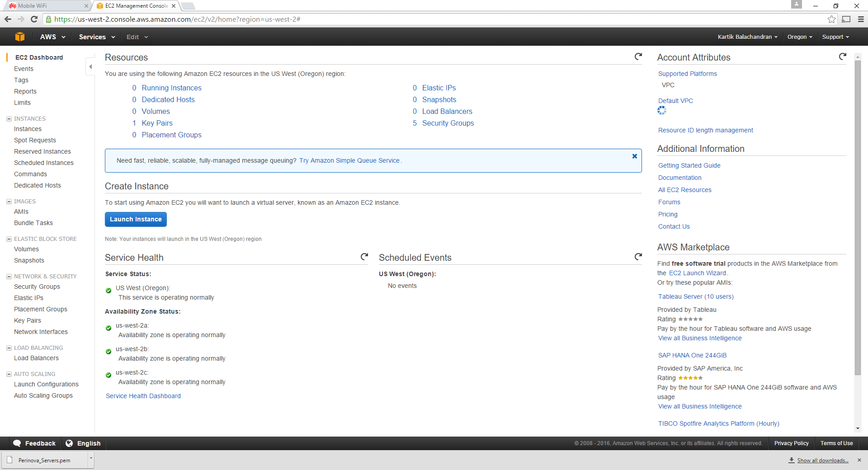The width and height of the screenshot is (868, 470).
Task: Open Resource ID length management link
Action: point(705,130)
